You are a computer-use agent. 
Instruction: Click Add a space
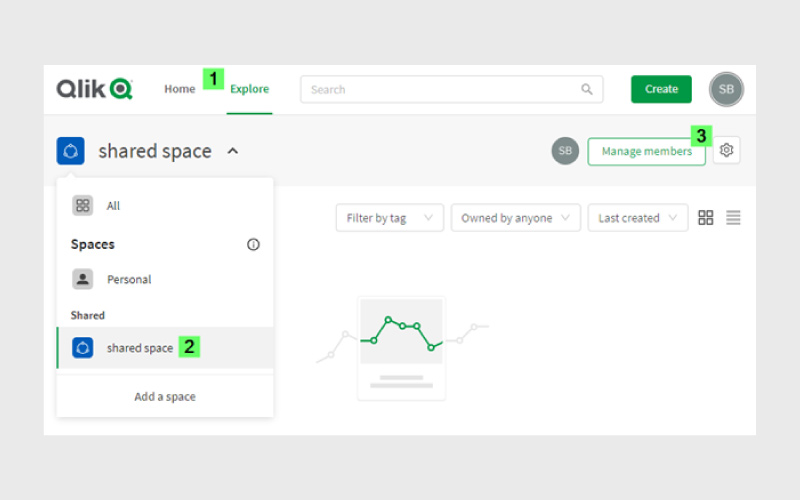click(x=165, y=396)
